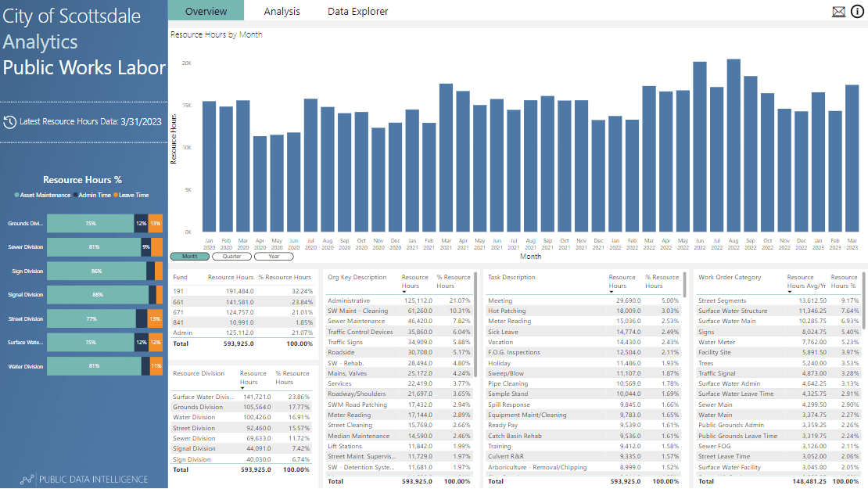Click Sign Division 86% bar segment
868x489 pixels.
[x=97, y=271]
